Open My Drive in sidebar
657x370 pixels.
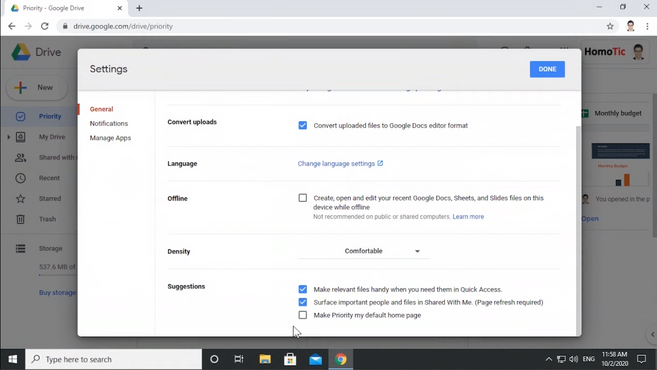(x=52, y=137)
